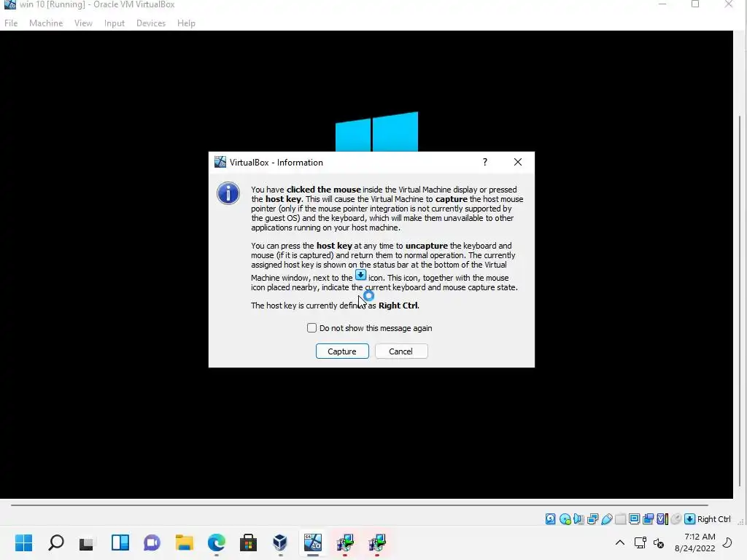Click the muted volume tray icon
This screenshot has height=560, width=747.
click(659, 542)
